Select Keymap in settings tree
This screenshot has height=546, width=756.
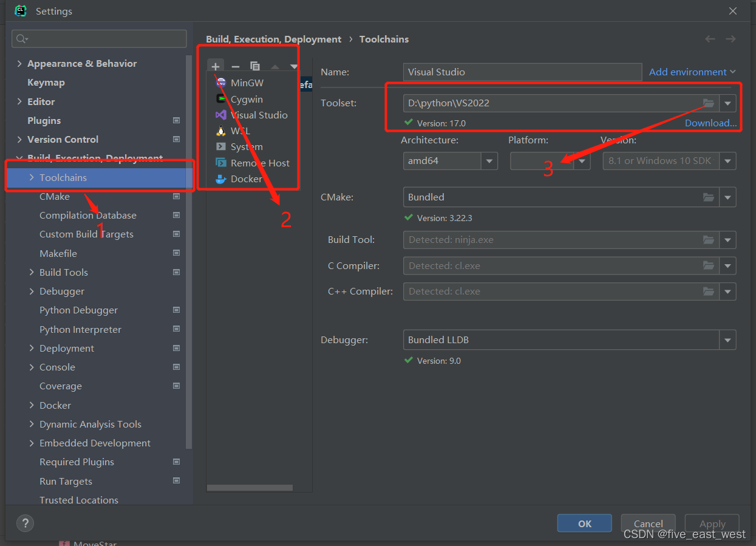[46, 83]
